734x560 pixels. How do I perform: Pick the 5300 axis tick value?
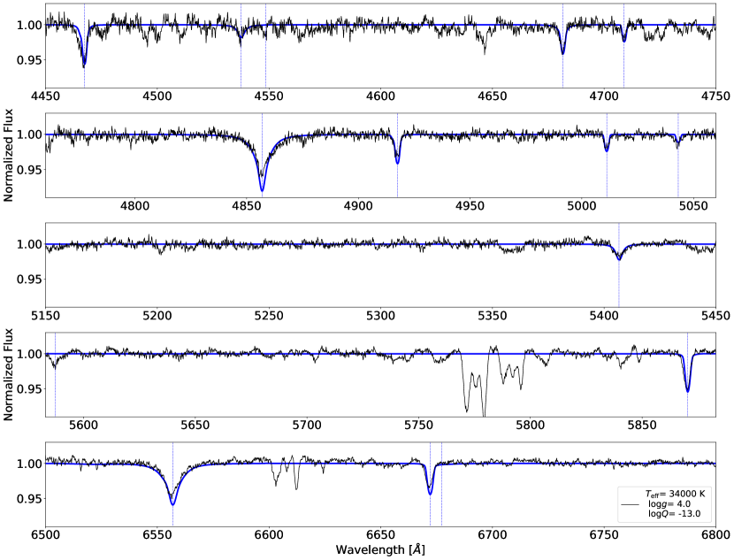pyautogui.click(x=380, y=316)
